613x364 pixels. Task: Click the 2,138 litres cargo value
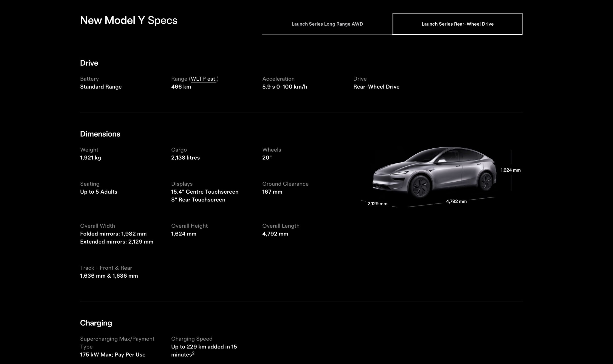185,158
